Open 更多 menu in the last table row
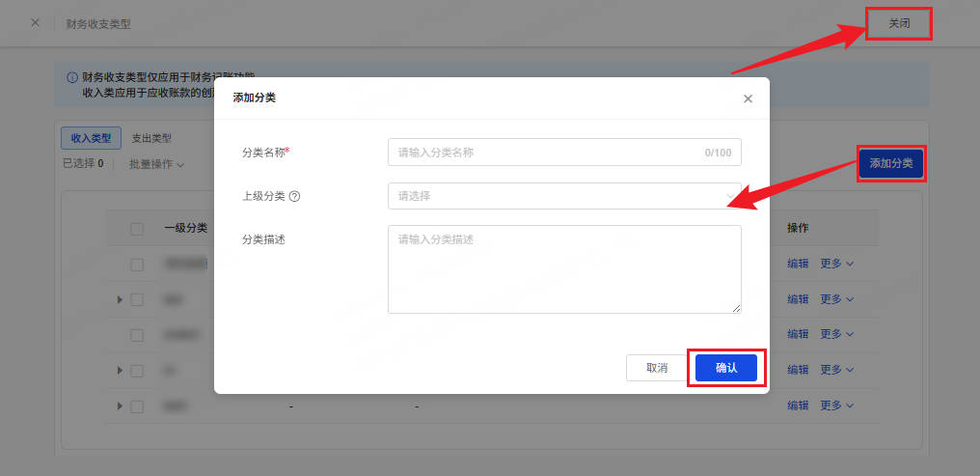The image size is (980, 476). click(x=837, y=406)
